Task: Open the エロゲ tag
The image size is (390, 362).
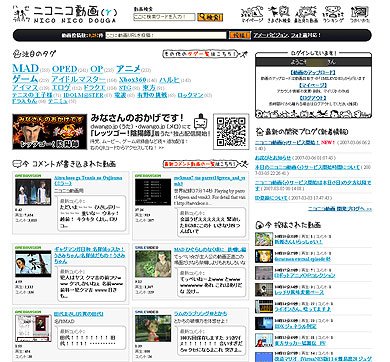Action: point(61,88)
